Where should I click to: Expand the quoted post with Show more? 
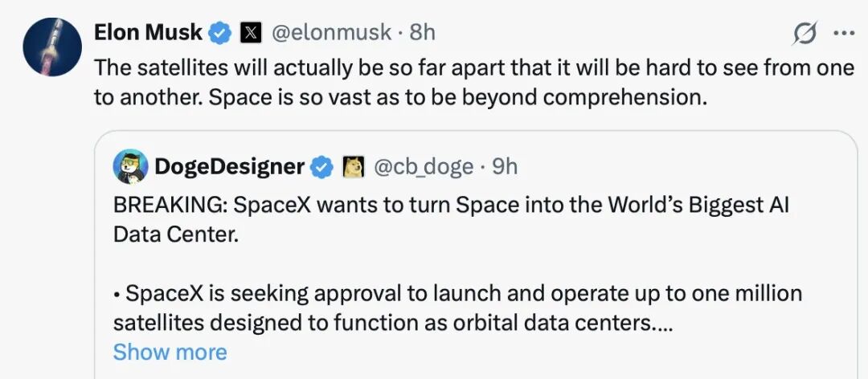[170, 352]
